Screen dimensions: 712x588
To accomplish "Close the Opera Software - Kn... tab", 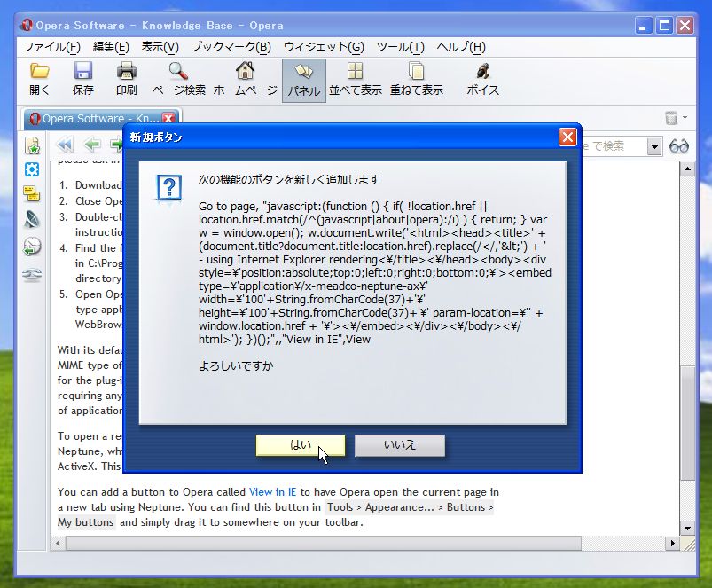I will point(168,119).
